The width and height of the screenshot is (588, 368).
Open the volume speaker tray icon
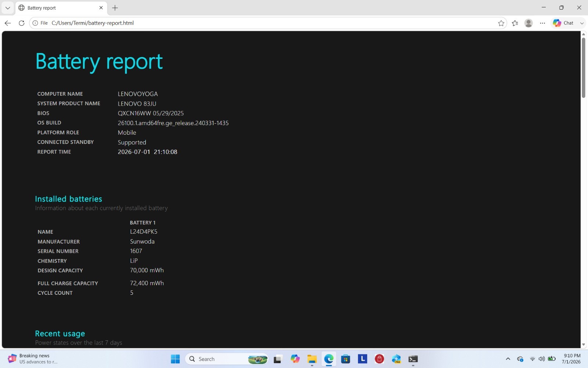[542, 359]
